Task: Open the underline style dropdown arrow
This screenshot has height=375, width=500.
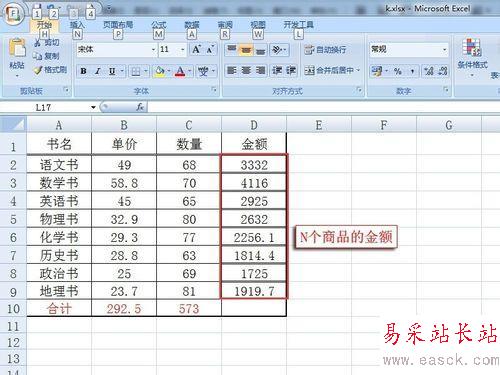Action: [122, 71]
